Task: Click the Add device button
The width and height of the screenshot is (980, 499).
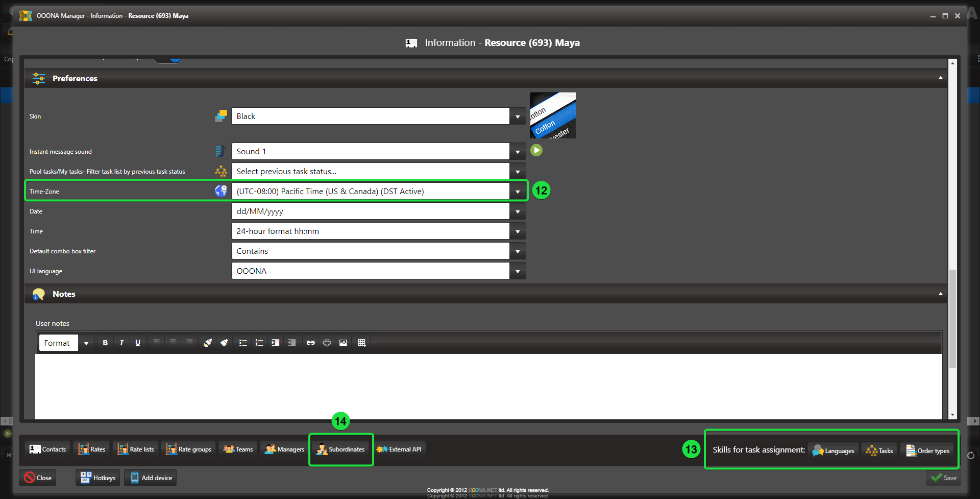Action: point(151,478)
